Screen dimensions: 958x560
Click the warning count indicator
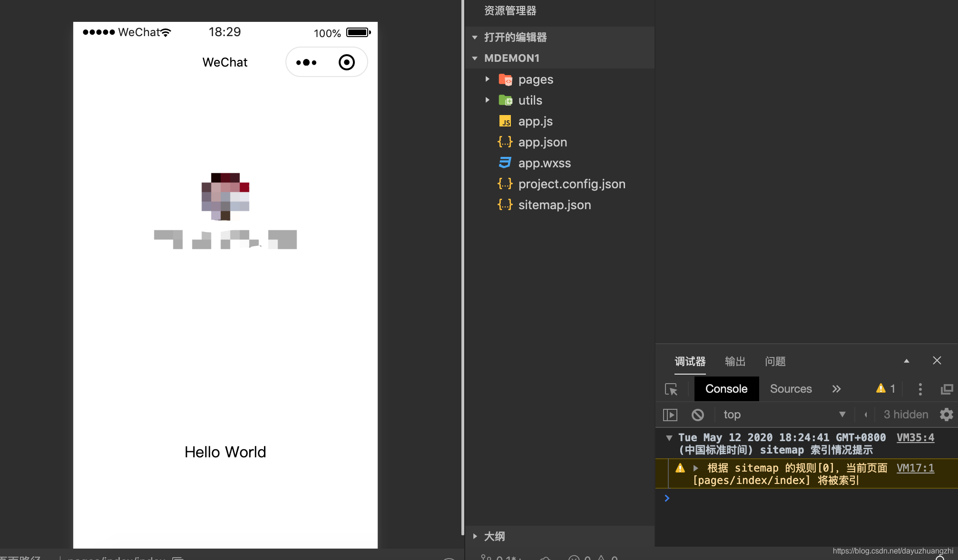coord(886,389)
